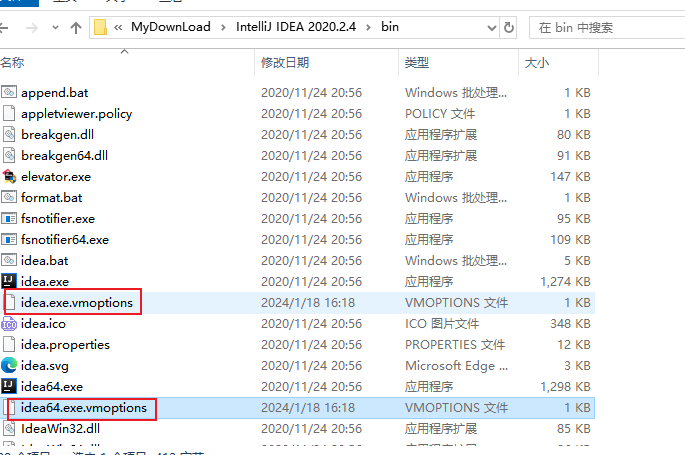Click the ICO 图片文件 type cell
Image resolution: width=685 pixels, height=455 pixels.
pyautogui.click(x=442, y=324)
